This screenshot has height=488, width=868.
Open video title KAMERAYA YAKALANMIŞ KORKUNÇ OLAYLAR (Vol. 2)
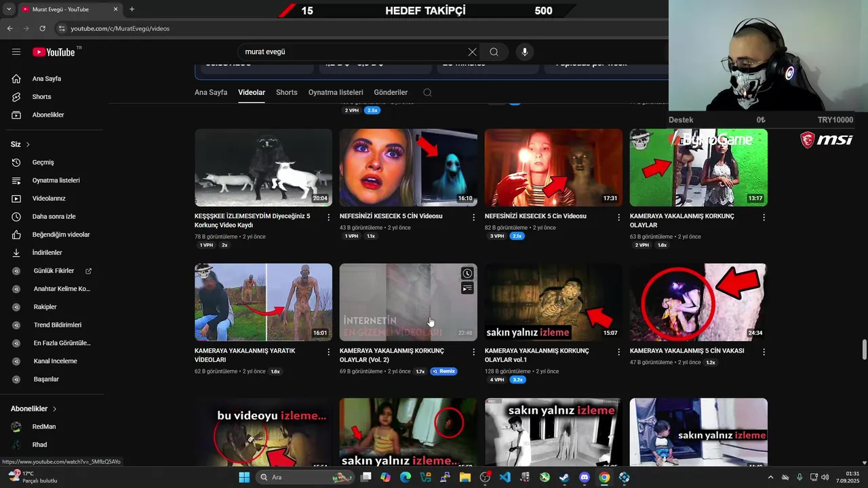click(x=392, y=355)
